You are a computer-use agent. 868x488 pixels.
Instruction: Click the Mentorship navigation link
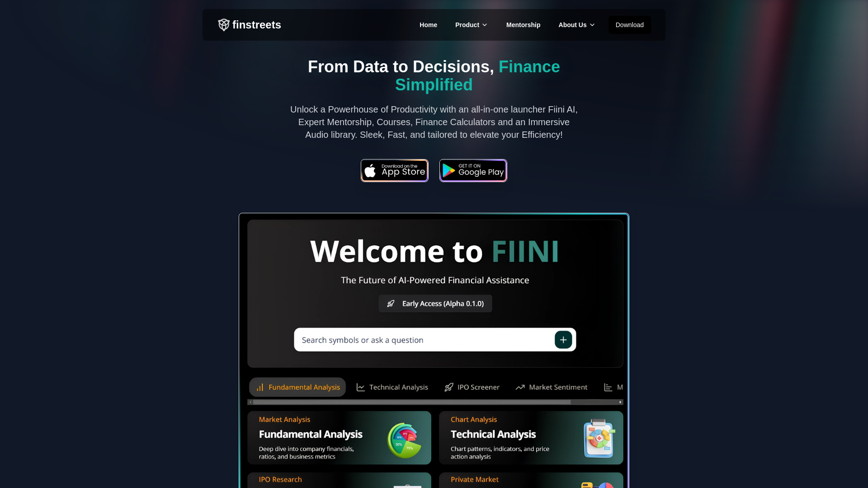click(524, 24)
